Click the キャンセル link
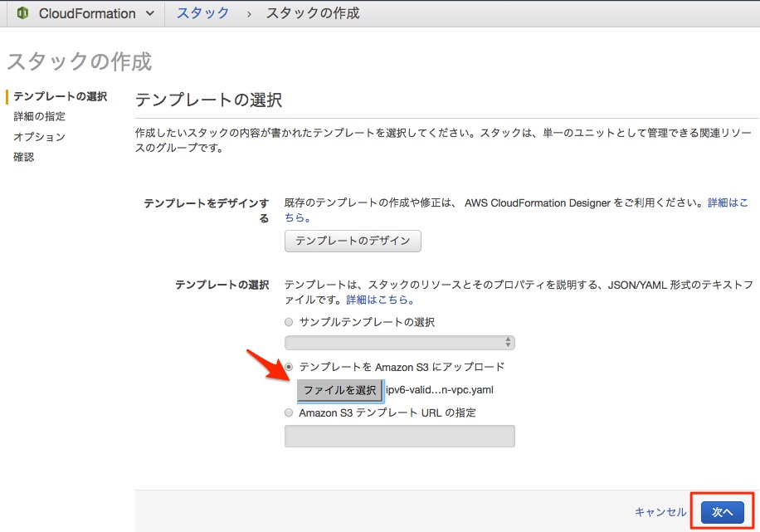Image resolution: width=760 pixels, height=532 pixels. tap(659, 511)
